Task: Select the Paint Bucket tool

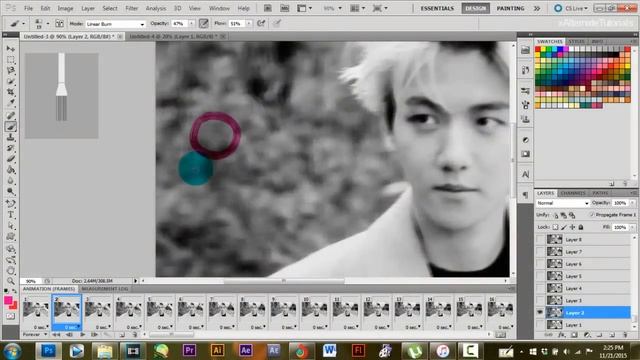Action: pos(11,170)
